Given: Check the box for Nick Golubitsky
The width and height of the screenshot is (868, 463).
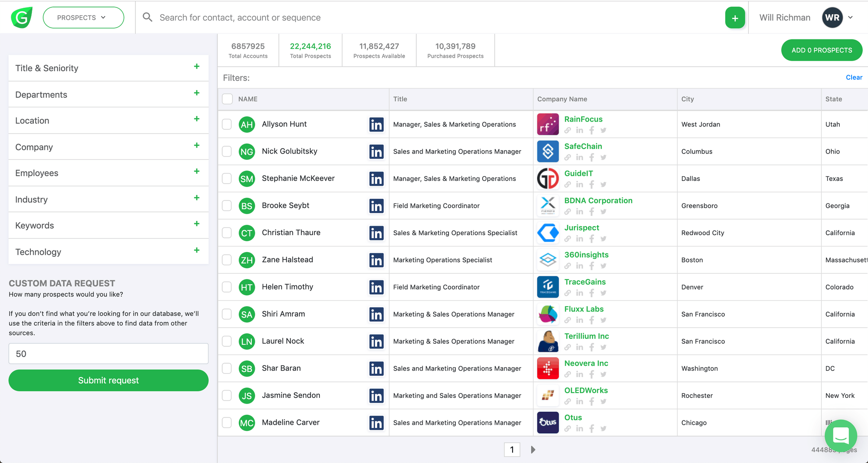Looking at the screenshot, I should [x=227, y=151].
